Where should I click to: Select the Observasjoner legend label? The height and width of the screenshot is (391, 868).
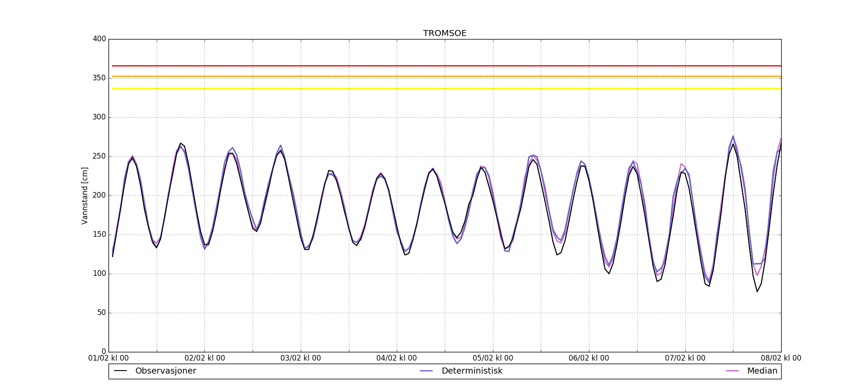(165, 371)
